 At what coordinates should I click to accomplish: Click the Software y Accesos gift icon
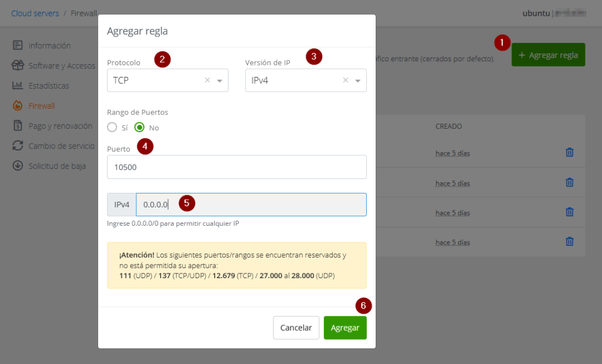click(18, 65)
